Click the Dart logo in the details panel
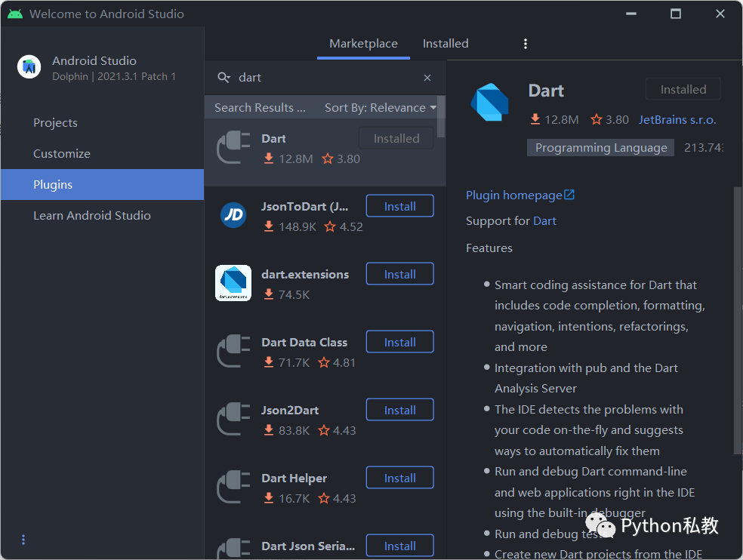 click(x=490, y=103)
